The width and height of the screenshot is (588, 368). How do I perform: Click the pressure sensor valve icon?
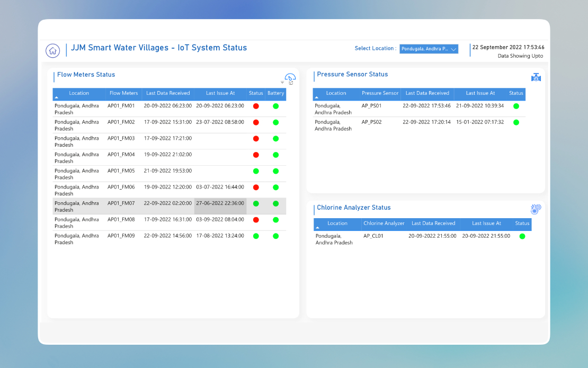click(x=536, y=77)
